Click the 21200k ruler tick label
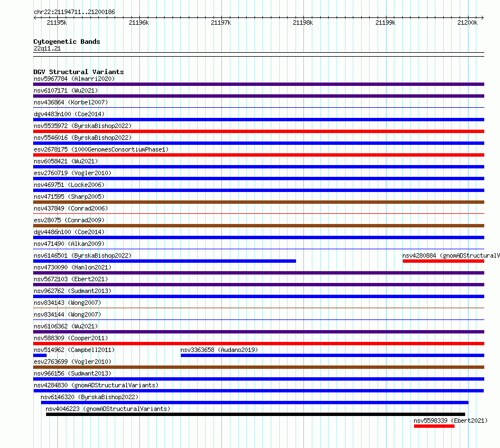500x448 pixels. pos(467,22)
